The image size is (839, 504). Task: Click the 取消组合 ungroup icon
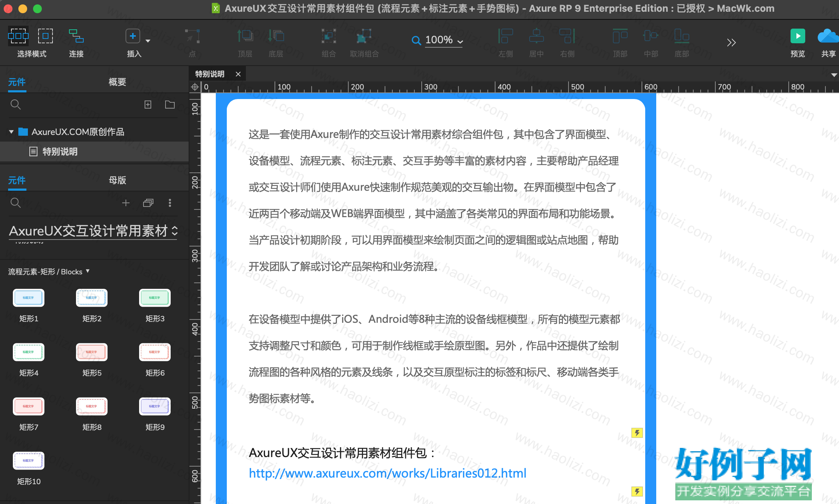364,36
